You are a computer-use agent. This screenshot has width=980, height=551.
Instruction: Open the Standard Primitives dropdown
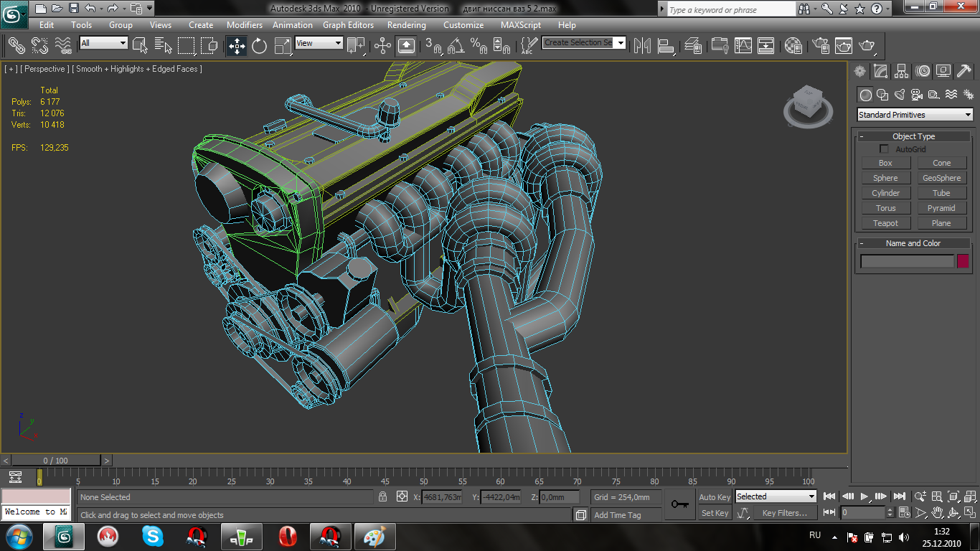pyautogui.click(x=915, y=115)
